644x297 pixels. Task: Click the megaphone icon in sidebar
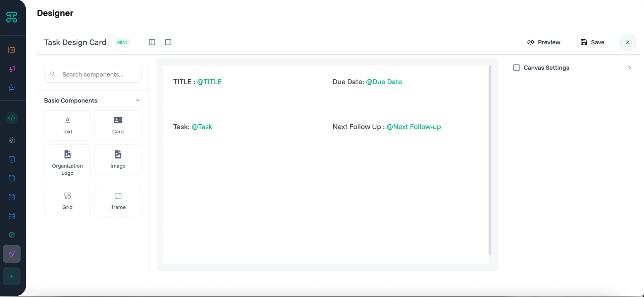[x=12, y=69]
